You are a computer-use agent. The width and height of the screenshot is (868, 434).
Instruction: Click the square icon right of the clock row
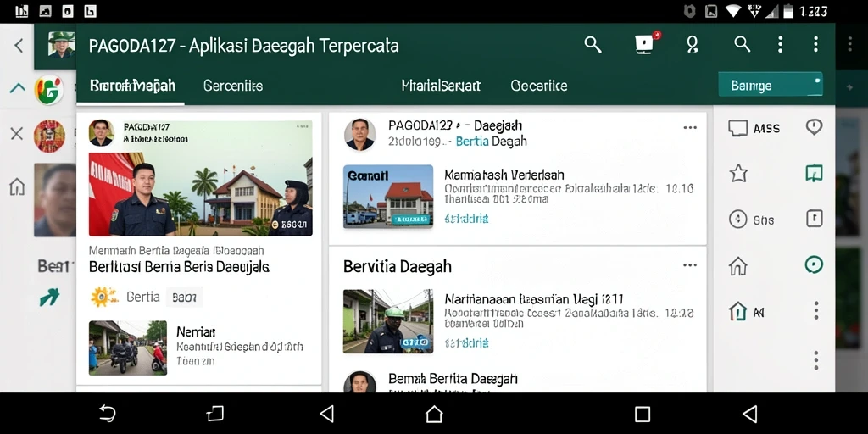coord(814,219)
